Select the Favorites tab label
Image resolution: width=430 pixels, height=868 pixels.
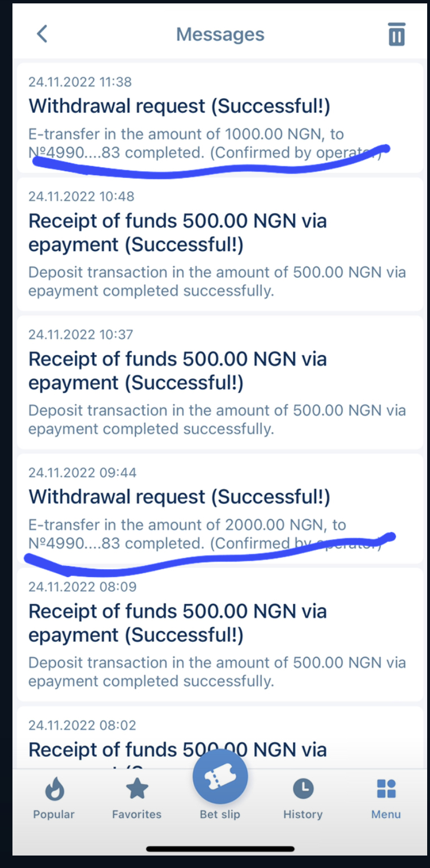[x=137, y=814]
